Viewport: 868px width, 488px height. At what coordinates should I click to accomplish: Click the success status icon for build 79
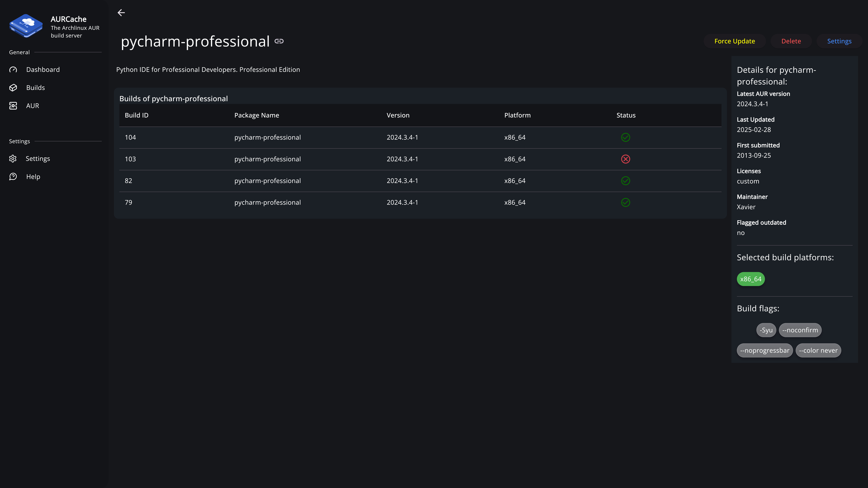click(x=625, y=202)
